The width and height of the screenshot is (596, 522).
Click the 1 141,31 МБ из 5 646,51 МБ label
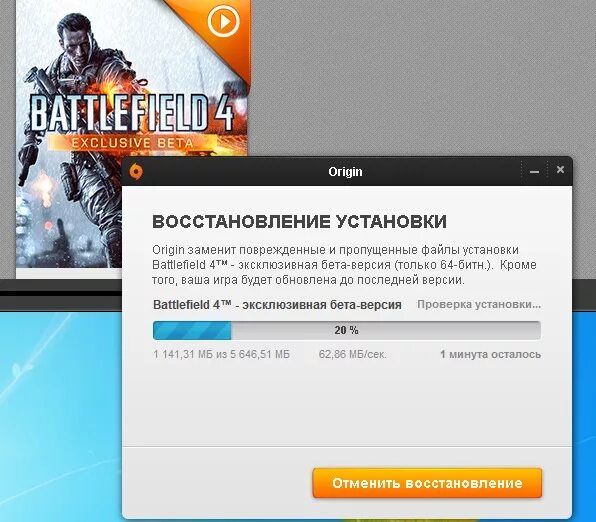222,354
